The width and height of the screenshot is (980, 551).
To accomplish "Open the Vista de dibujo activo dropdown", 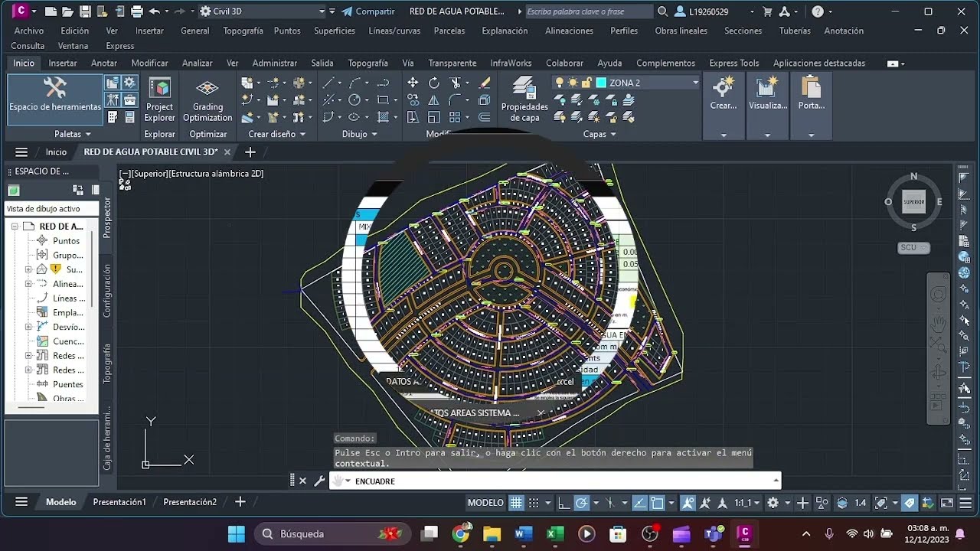I will point(52,209).
